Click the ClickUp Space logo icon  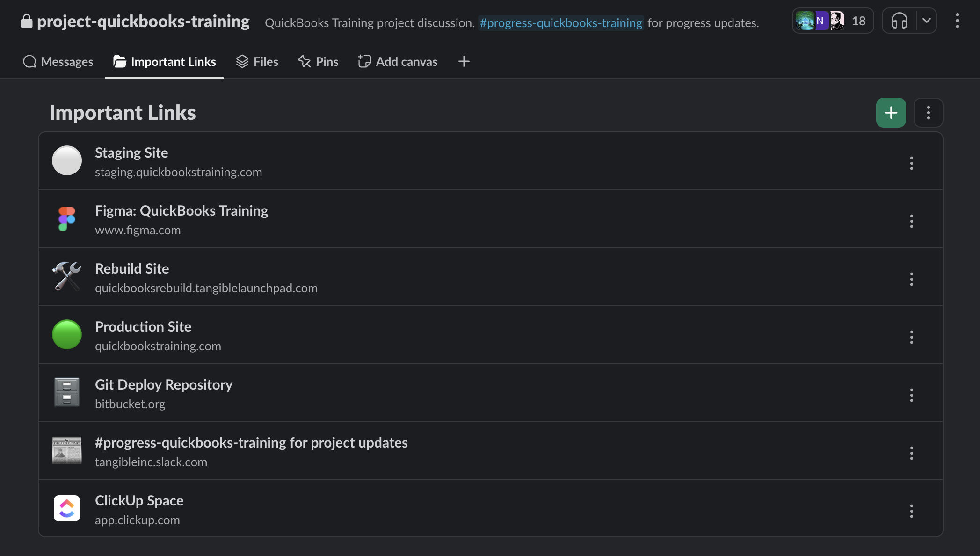(67, 508)
